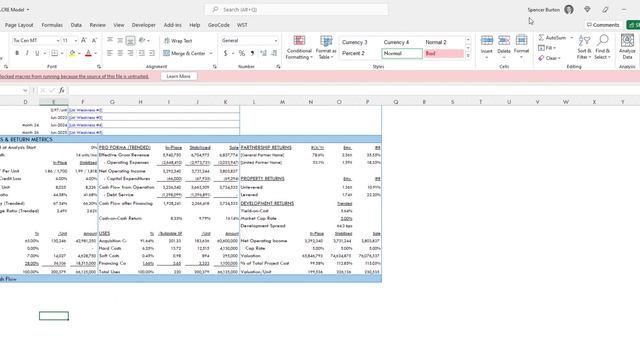Increase font size icon
The image size is (640, 360).
pyautogui.click(x=84, y=40)
